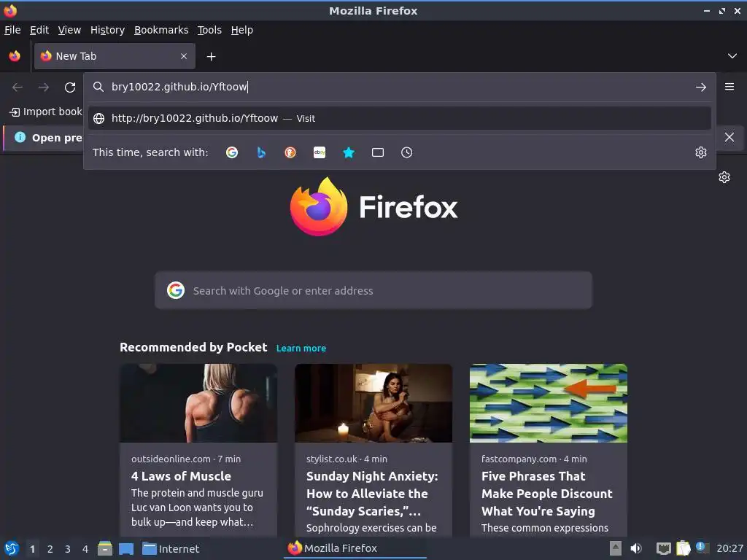Switch to workspace 3 in taskbar
The width and height of the screenshot is (747, 560).
tap(68, 549)
